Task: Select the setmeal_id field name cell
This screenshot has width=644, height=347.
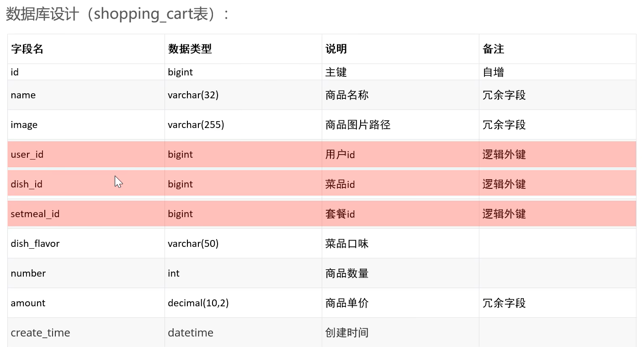Action: pyautogui.click(x=35, y=214)
